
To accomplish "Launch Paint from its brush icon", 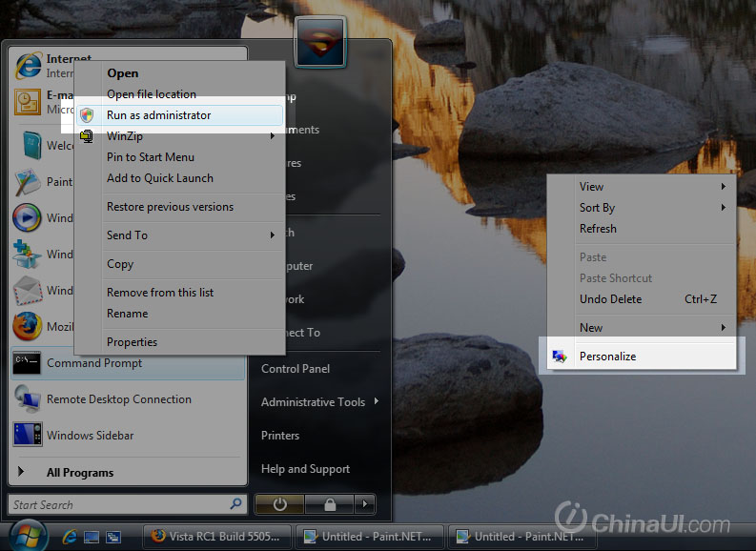I will pyautogui.click(x=28, y=182).
